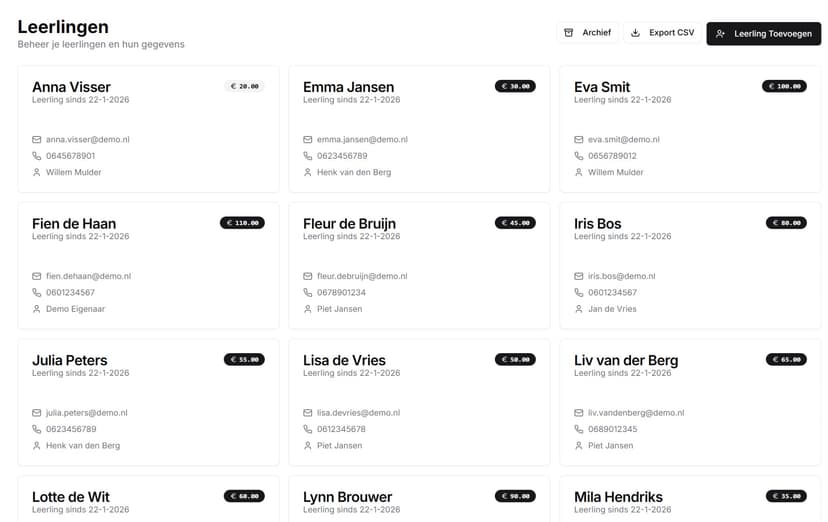Click the Archief box icon
The height and width of the screenshot is (522, 828).
click(x=569, y=33)
